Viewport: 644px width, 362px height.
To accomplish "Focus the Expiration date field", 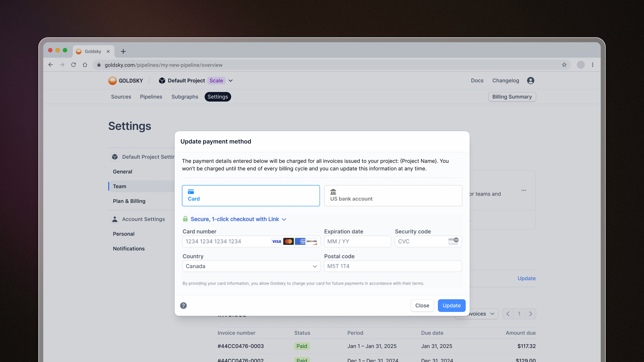I will 357,241.
